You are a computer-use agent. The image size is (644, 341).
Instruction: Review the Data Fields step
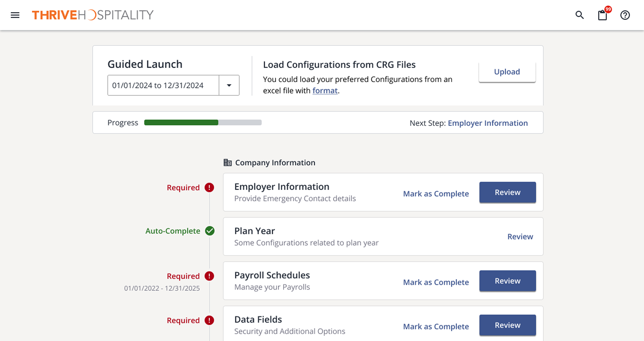pyautogui.click(x=508, y=325)
